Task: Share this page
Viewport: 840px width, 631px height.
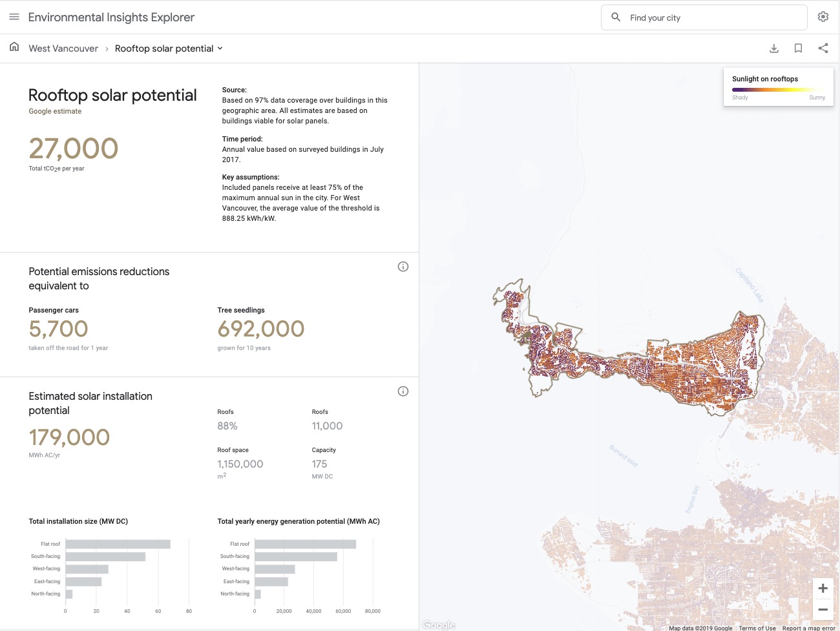Action: [823, 48]
